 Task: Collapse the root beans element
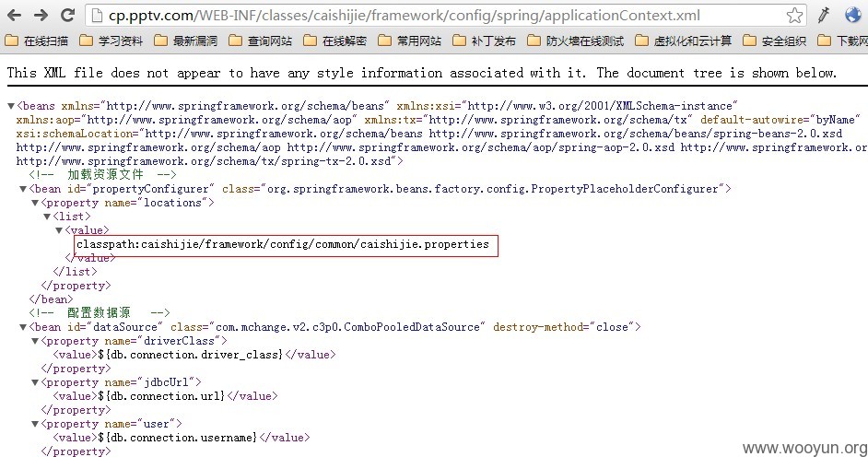(10, 106)
